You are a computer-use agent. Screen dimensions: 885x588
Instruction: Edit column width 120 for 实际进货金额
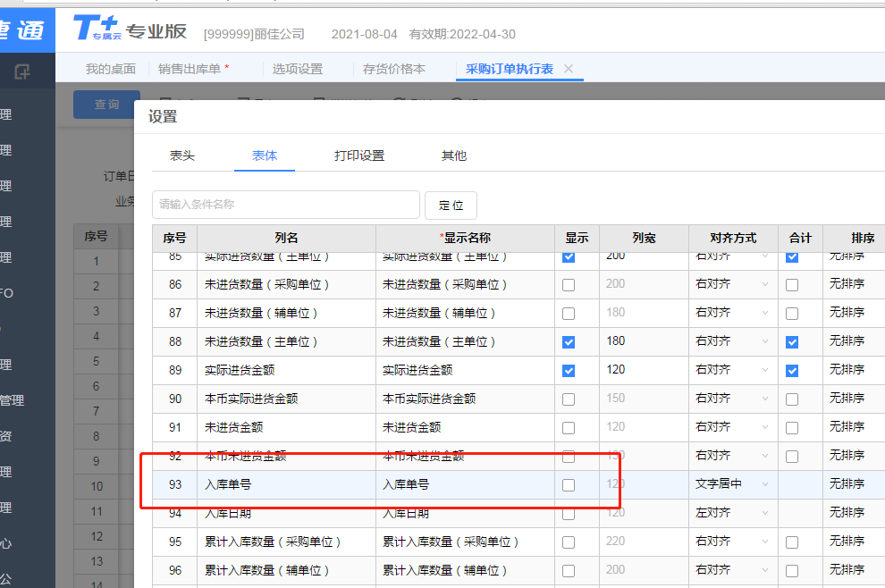644,370
